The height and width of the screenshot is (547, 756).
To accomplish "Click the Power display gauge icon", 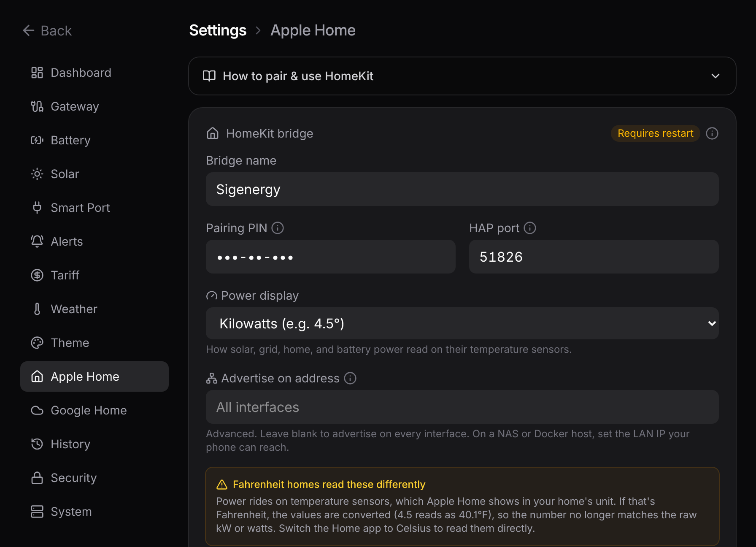I will (x=212, y=296).
